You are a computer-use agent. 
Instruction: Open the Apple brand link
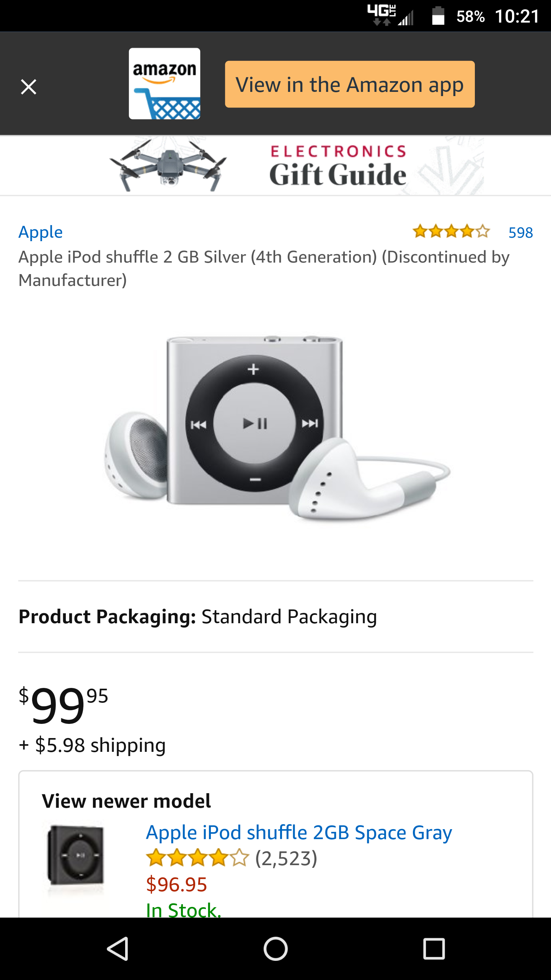coord(41,232)
